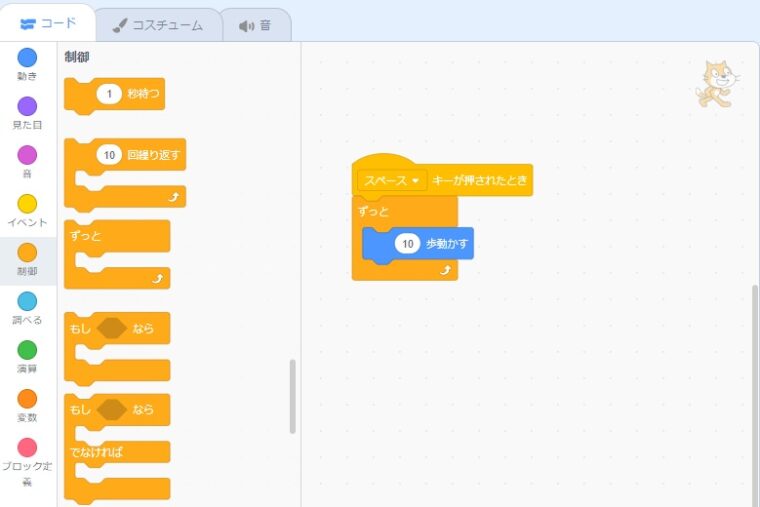Switch to the 音 tab at top
760x507 pixels.
[x=255, y=25]
